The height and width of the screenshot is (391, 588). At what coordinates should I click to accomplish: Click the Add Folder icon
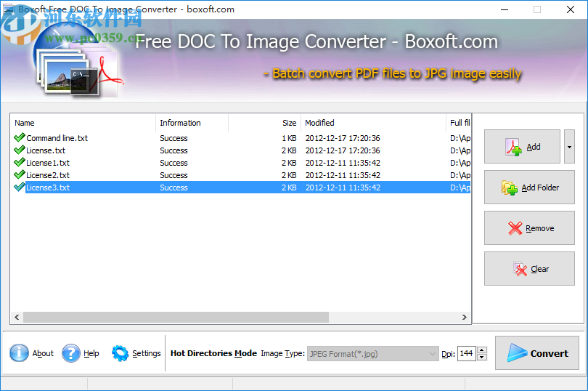click(x=510, y=188)
